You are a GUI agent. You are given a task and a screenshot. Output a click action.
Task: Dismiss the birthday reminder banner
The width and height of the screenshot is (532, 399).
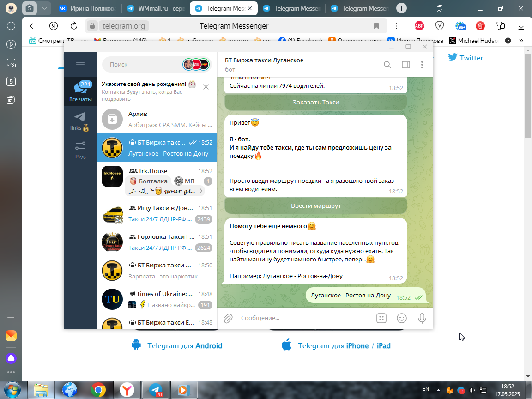tap(206, 87)
